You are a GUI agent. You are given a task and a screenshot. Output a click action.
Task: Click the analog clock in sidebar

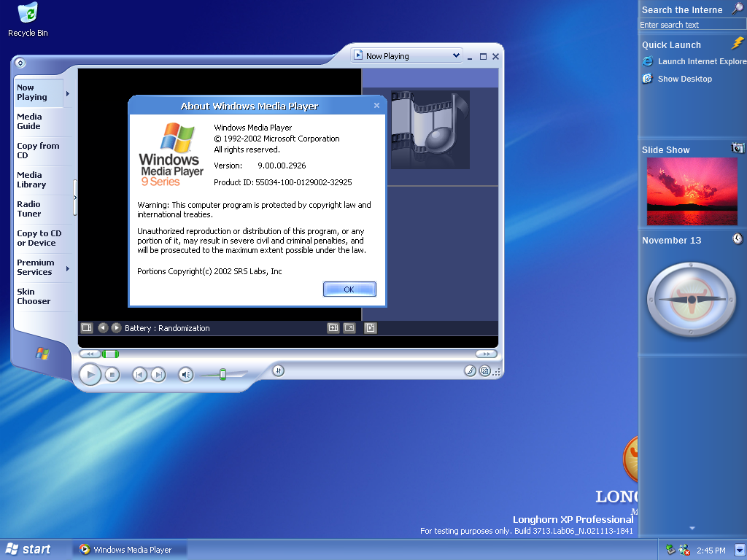pyautogui.click(x=692, y=299)
